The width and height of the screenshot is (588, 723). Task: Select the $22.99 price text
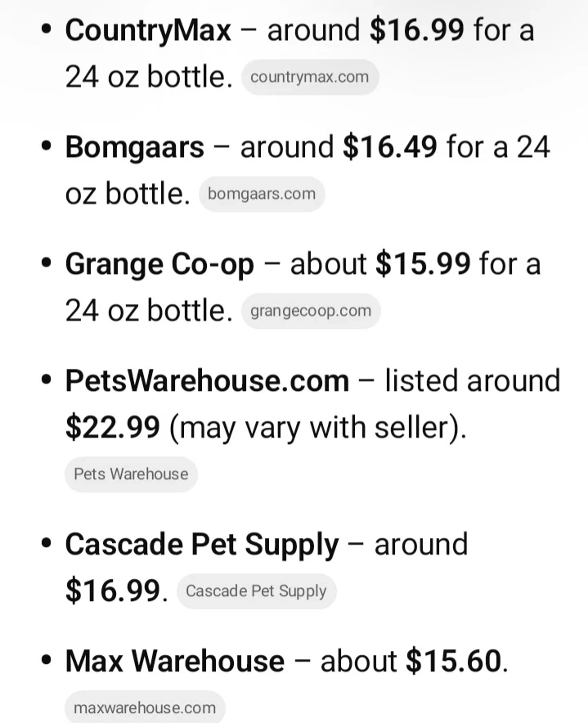pos(113,428)
